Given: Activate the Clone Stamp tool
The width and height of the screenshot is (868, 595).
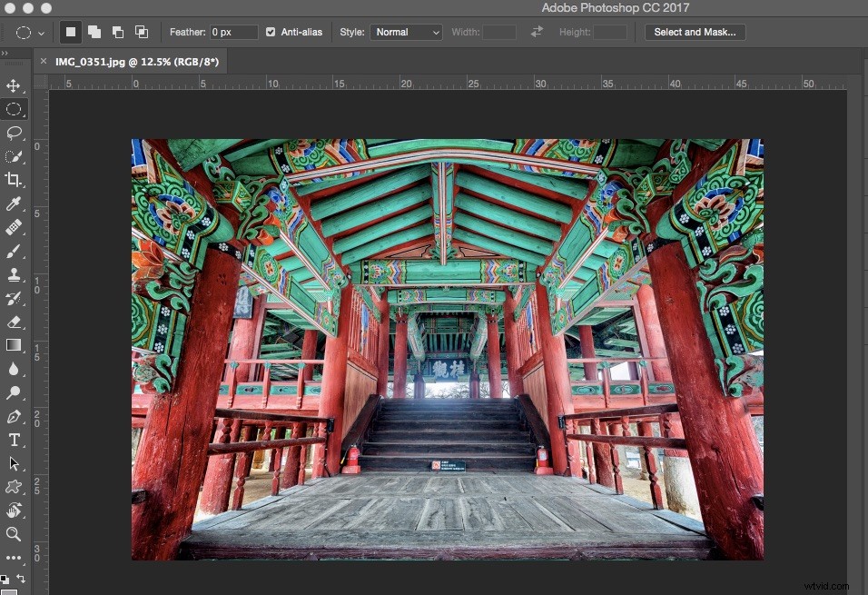Looking at the screenshot, I should point(14,274).
